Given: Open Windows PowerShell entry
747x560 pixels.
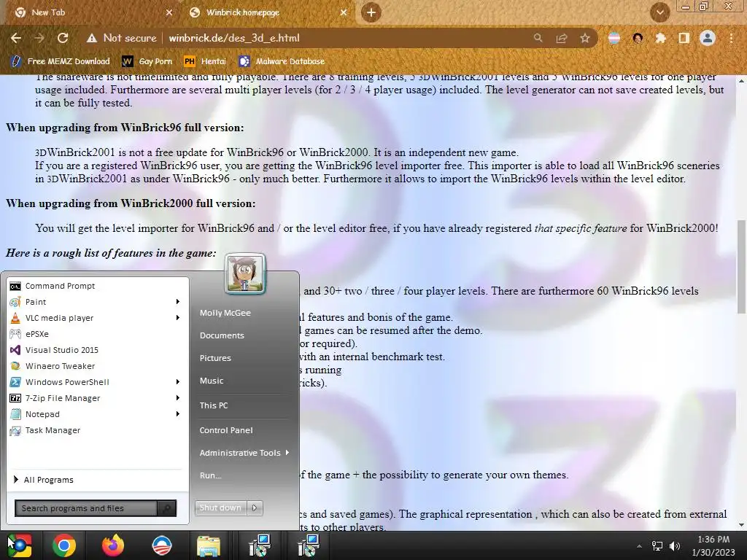Looking at the screenshot, I should point(98,382).
